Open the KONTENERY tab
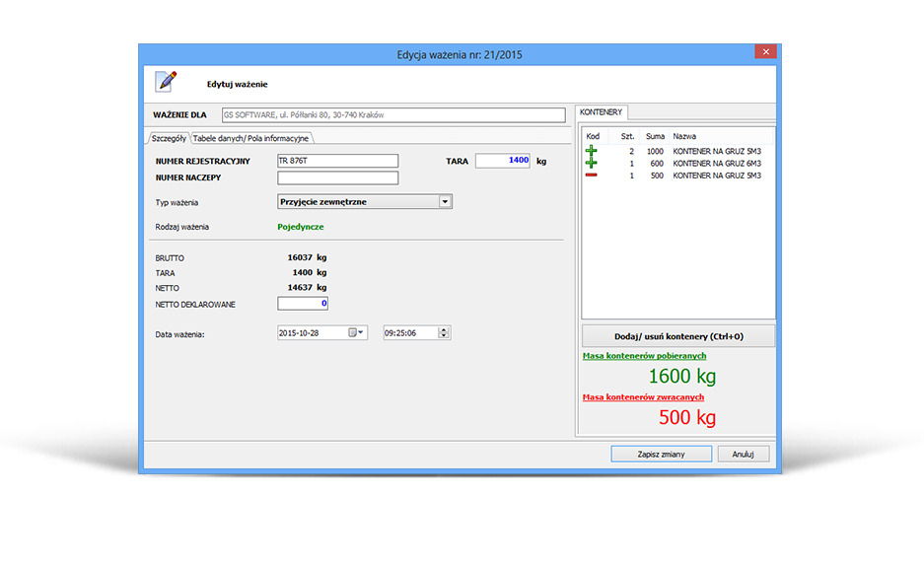Image resolution: width=924 pixels, height=567 pixels. [x=601, y=112]
